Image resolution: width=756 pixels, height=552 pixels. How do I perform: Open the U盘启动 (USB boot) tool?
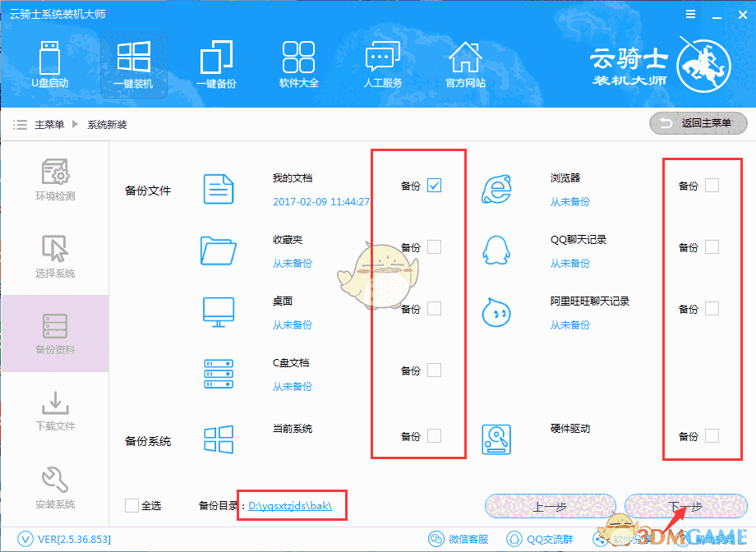click(50, 64)
